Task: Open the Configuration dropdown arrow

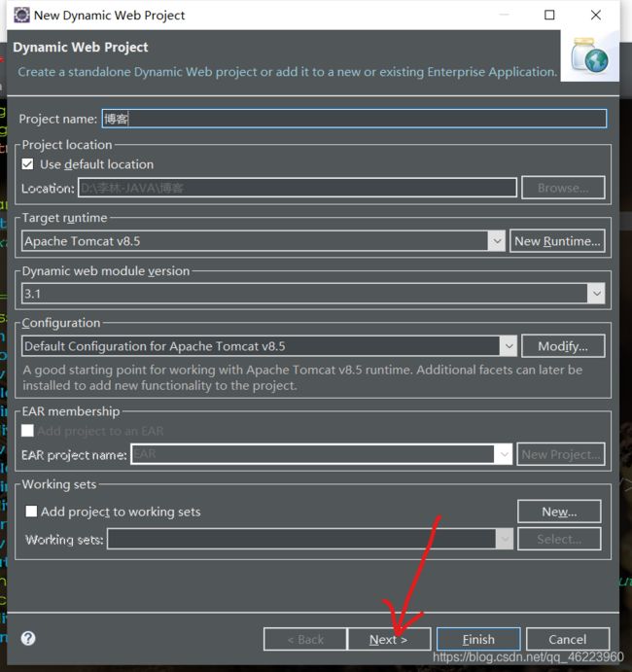Action: tap(509, 346)
